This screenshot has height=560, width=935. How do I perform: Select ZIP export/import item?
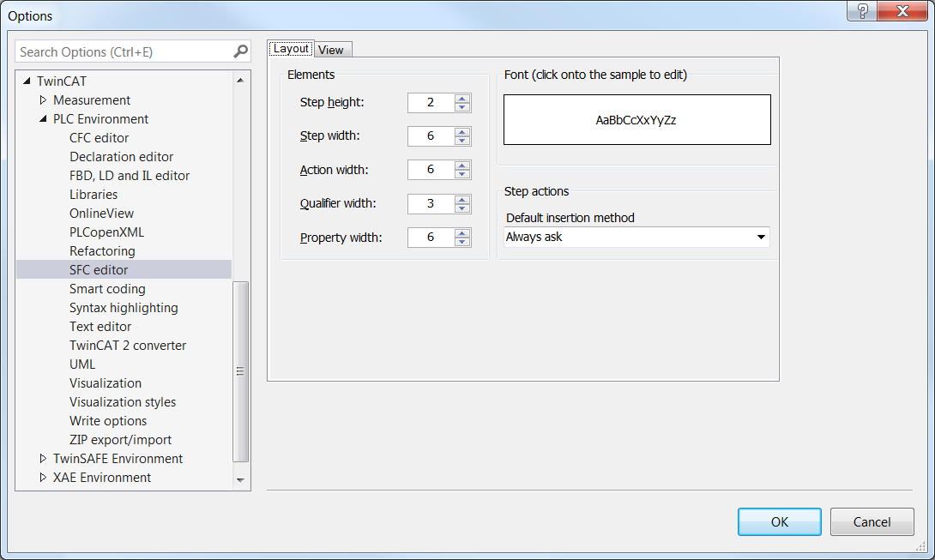120,440
